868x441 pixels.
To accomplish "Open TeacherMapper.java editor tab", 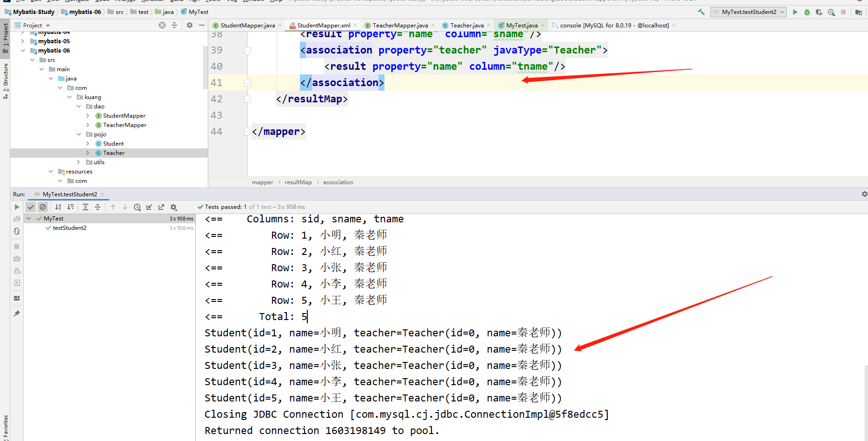I will pos(400,26).
